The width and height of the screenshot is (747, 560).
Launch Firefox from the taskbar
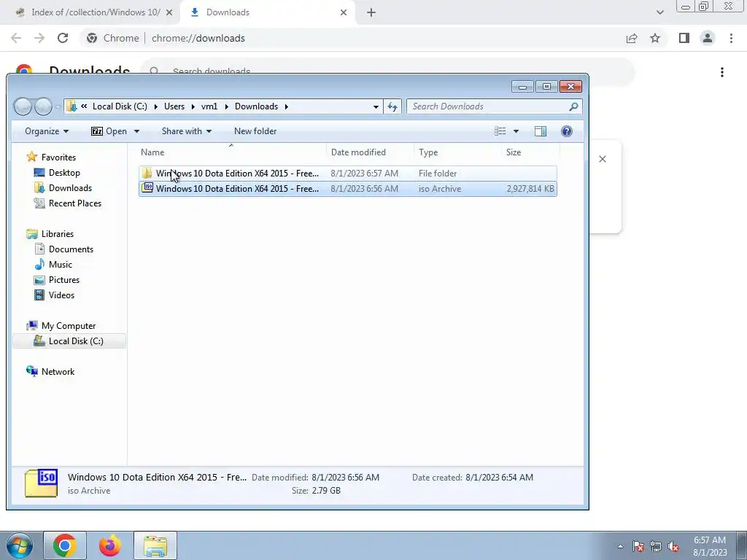[110, 545]
